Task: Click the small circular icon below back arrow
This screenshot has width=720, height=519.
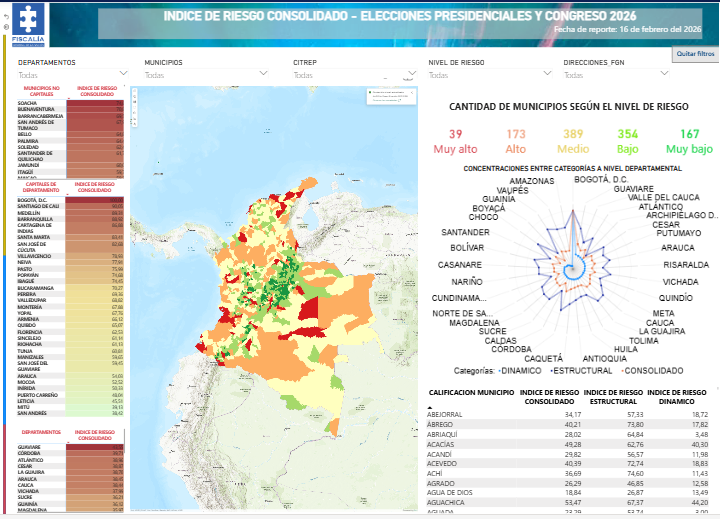Action: click(8, 29)
